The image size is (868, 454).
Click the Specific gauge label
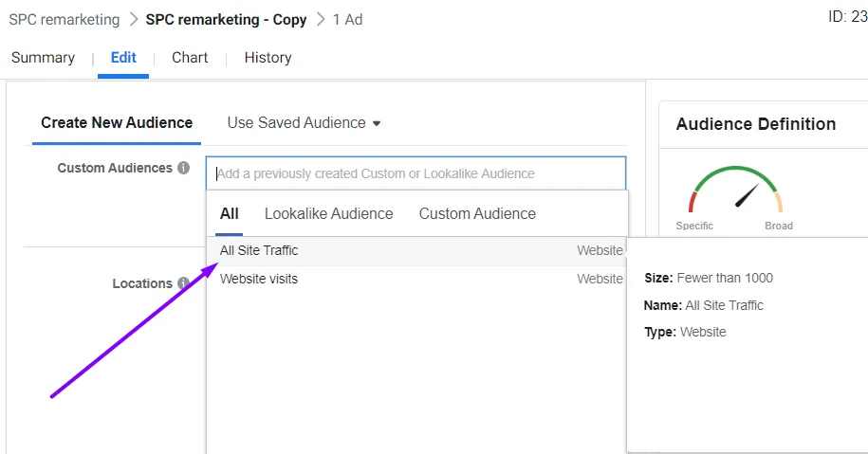tap(694, 226)
